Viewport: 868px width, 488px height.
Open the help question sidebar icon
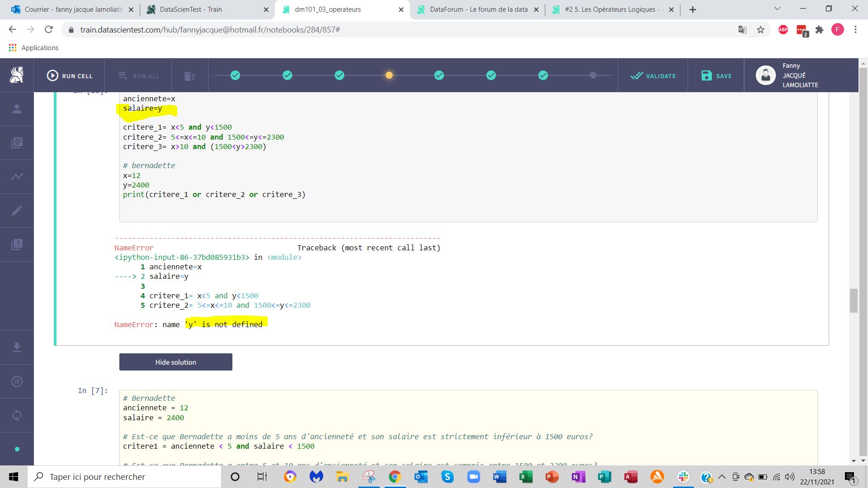click(17, 244)
